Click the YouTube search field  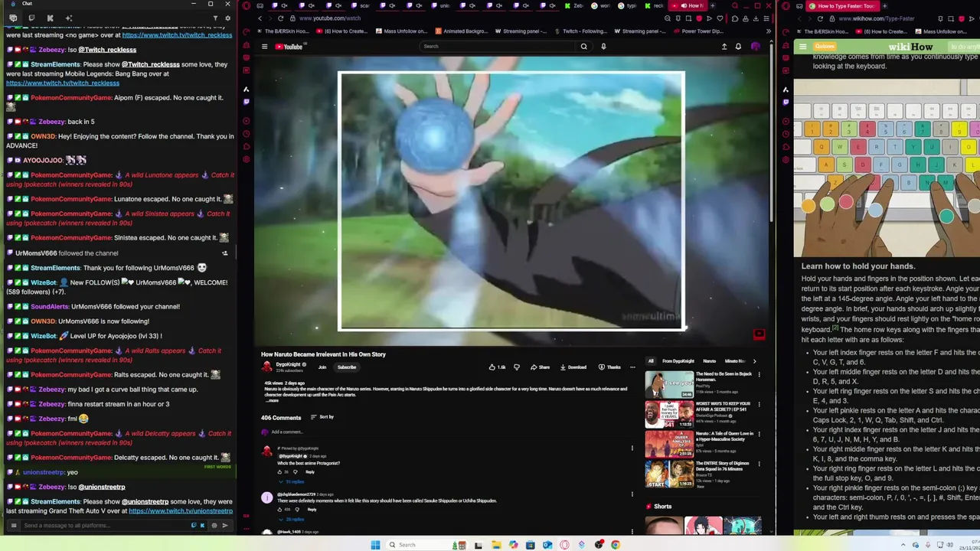coord(498,47)
